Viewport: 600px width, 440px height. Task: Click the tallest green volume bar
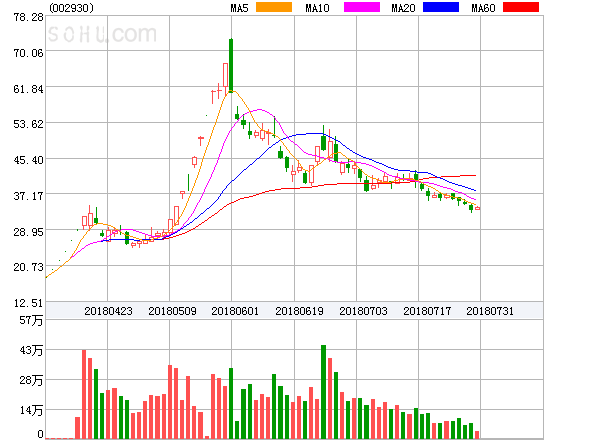(323, 392)
